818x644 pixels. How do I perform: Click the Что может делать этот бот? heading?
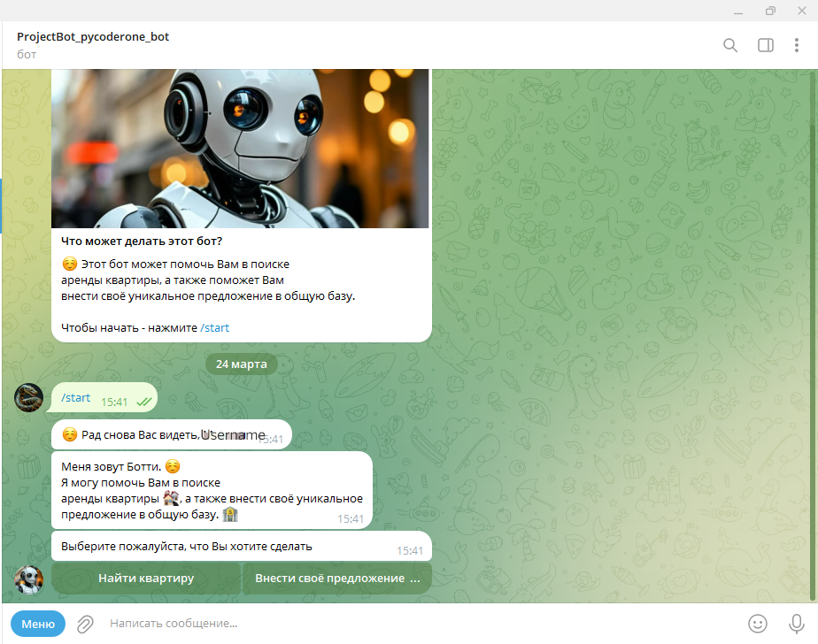point(142,241)
